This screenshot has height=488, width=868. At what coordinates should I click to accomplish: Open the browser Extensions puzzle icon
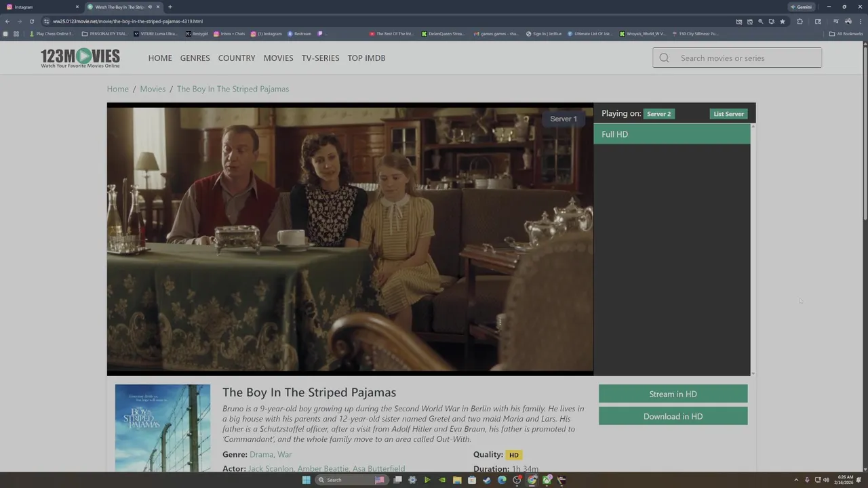(800, 21)
